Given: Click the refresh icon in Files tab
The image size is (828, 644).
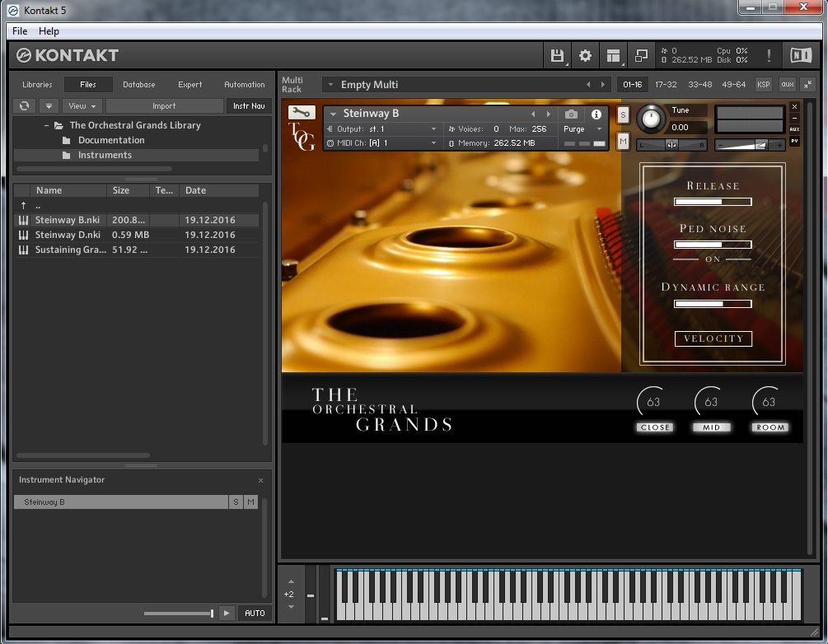Looking at the screenshot, I should click(x=24, y=105).
